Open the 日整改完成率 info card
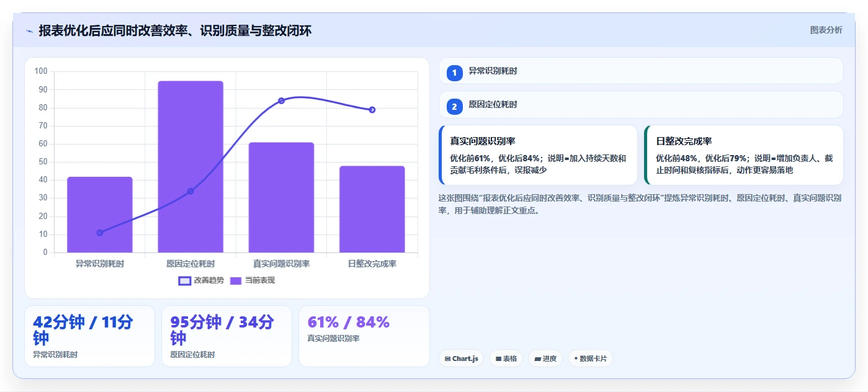This screenshot has width=868, height=392. click(x=744, y=155)
